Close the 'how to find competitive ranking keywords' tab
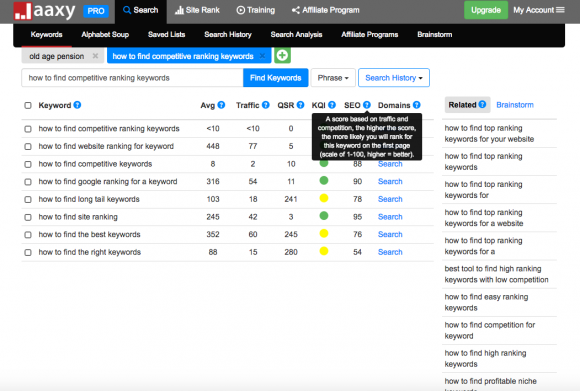This screenshot has height=391, width=580. pyautogui.click(x=262, y=56)
